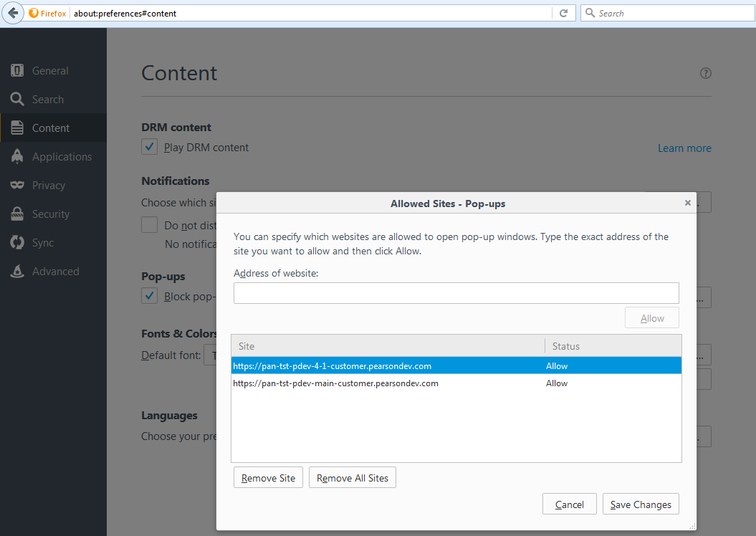The height and width of the screenshot is (536, 756).
Task: Click the reload page icon
Action: [x=563, y=13]
